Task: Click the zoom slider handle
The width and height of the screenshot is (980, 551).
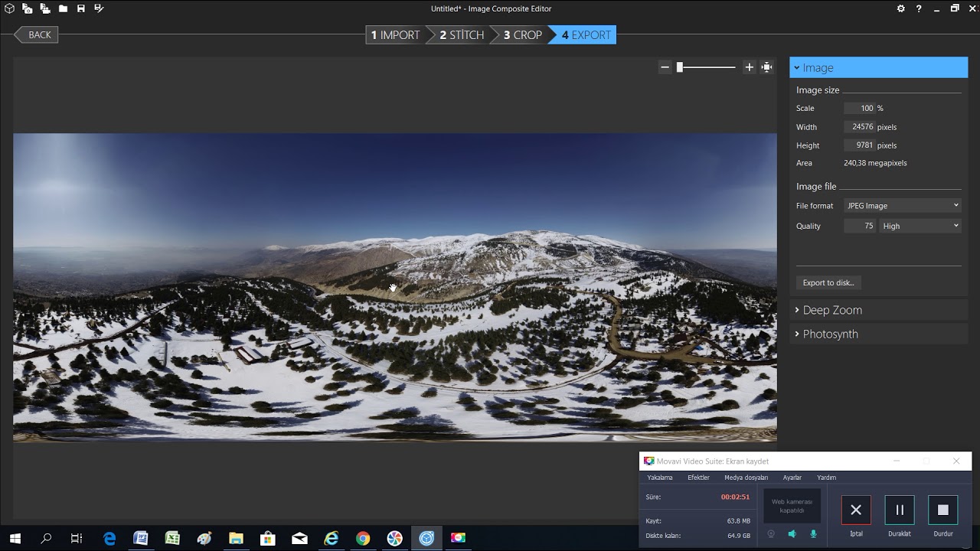Action: (679, 67)
